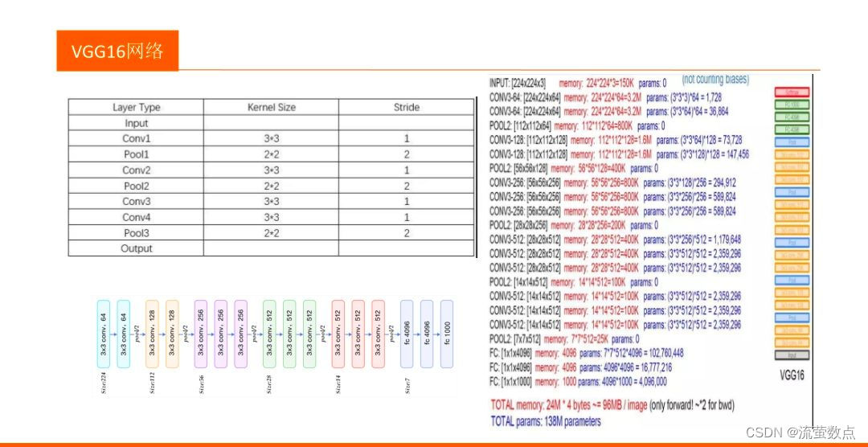Click the VGG16 caption under the layer stack
The image size is (868, 447).
(792, 375)
